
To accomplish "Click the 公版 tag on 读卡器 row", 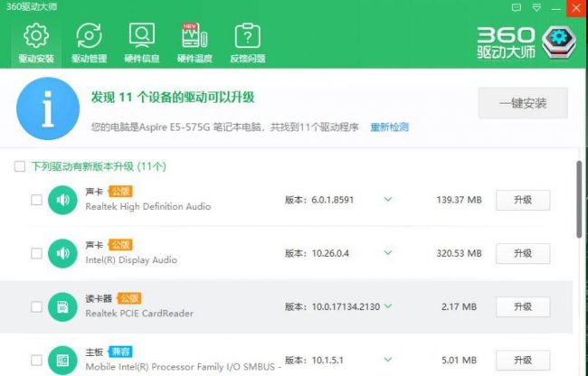I will (x=129, y=298).
